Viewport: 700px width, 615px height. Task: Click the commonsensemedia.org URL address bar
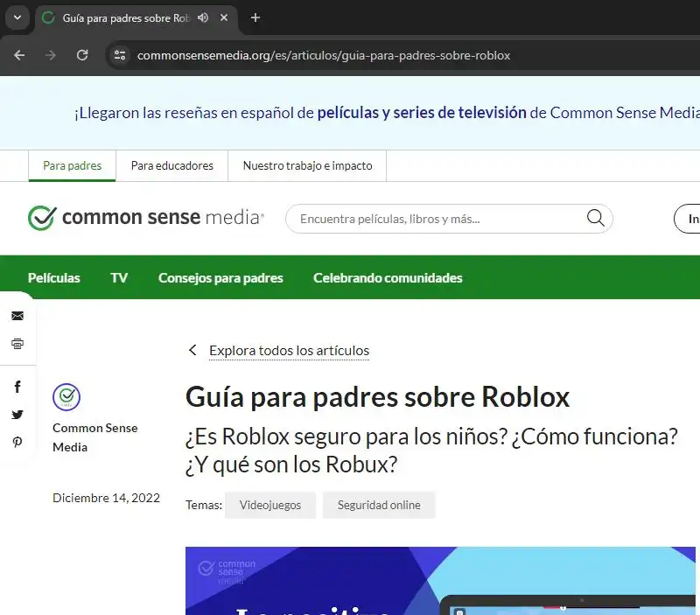point(324,55)
